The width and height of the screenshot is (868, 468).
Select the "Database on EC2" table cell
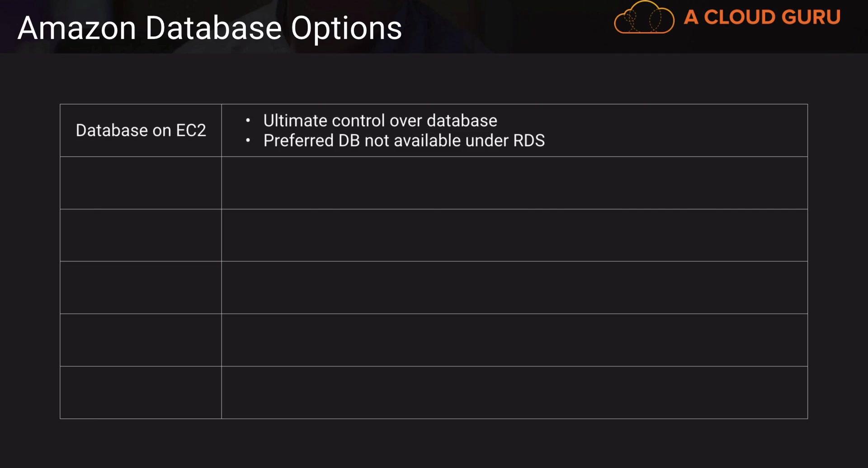141,131
